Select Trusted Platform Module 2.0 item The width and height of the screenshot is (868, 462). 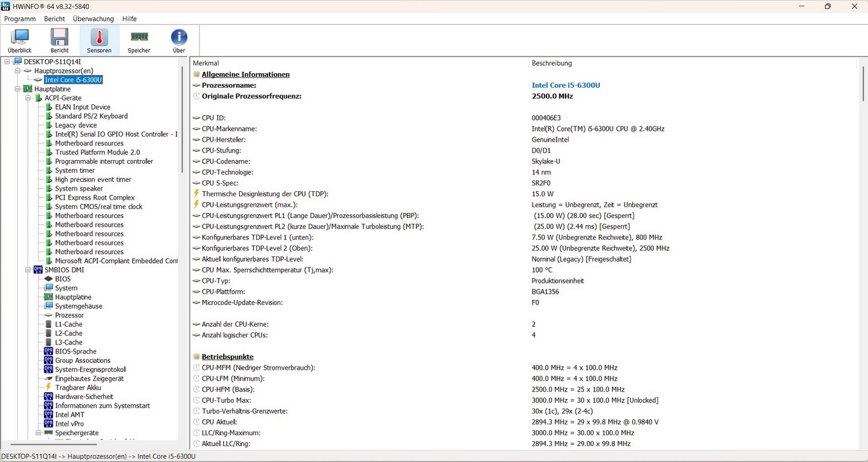(x=97, y=153)
